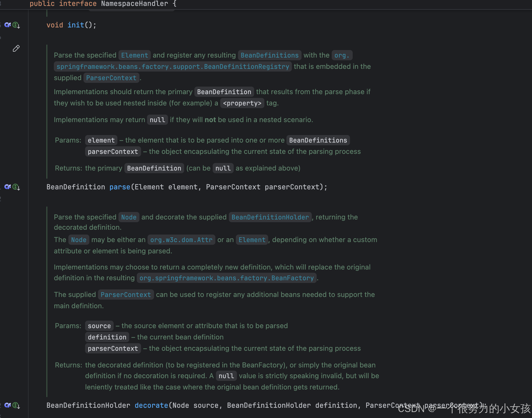This screenshot has width=532, height=418.
Task: Click the init method name in its declaration
Action: [x=76, y=25]
